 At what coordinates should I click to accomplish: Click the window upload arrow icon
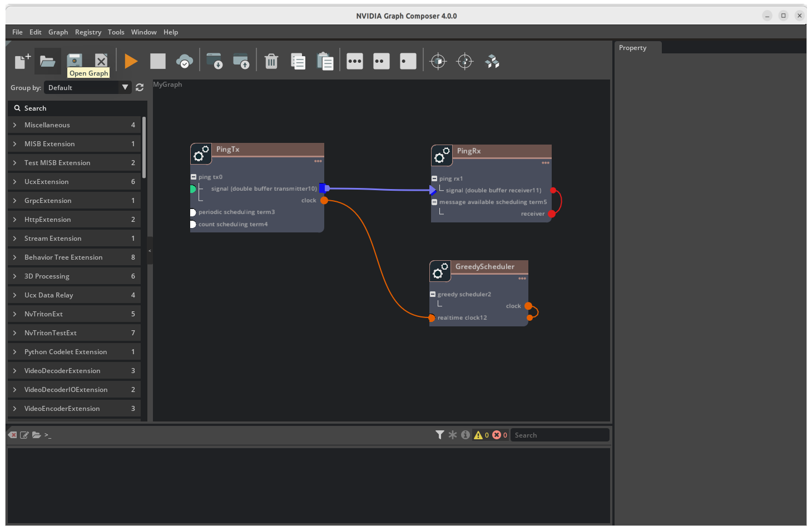pyautogui.click(x=241, y=61)
